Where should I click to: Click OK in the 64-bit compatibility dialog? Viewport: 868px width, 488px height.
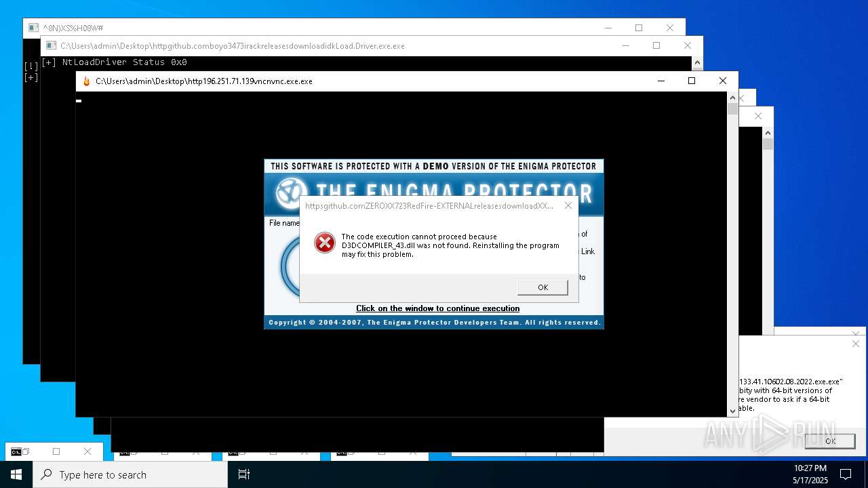click(x=830, y=441)
